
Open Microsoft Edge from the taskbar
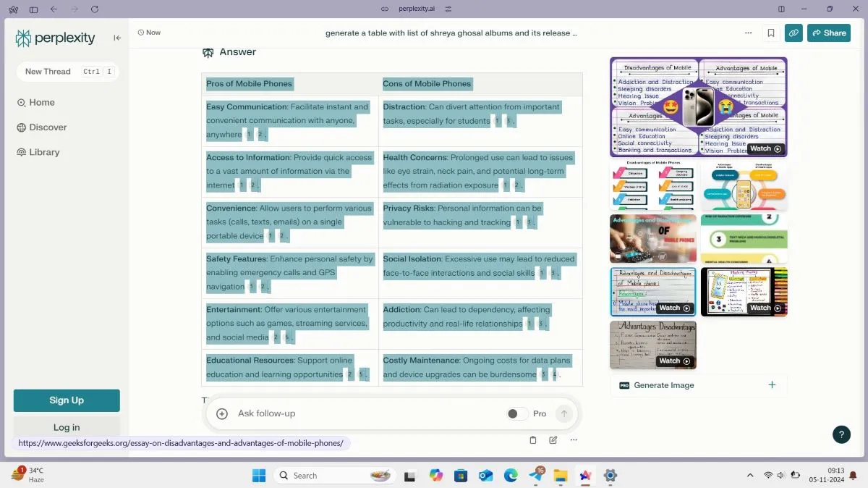click(x=511, y=476)
